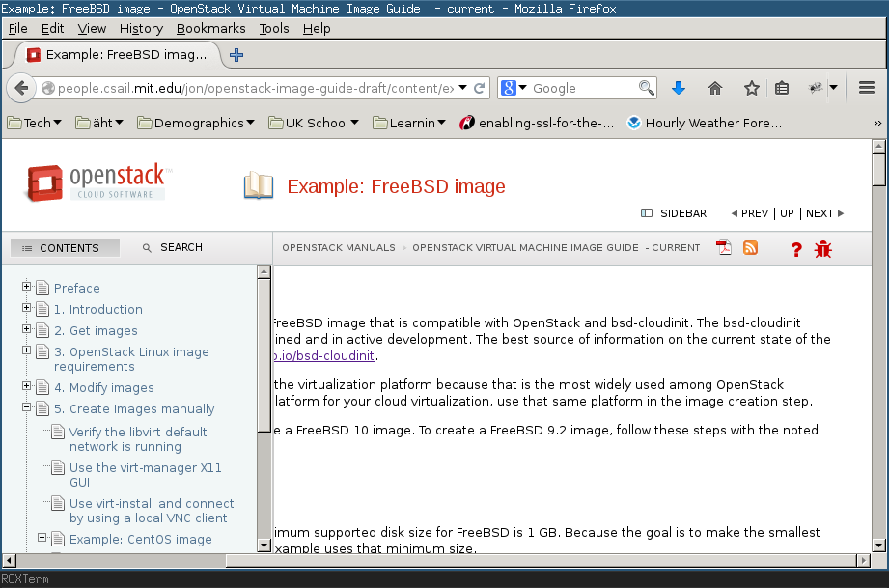Image resolution: width=889 pixels, height=588 pixels.
Task: Expand the Example: CentOS image node
Action: [42, 538]
